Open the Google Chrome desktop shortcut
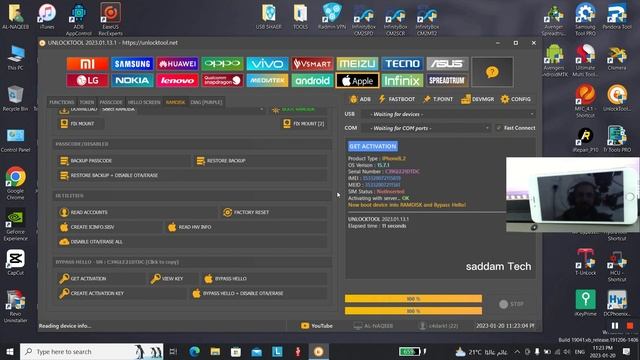Image resolution: width=640 pixels, height=360 pixels. pos(16,183)
